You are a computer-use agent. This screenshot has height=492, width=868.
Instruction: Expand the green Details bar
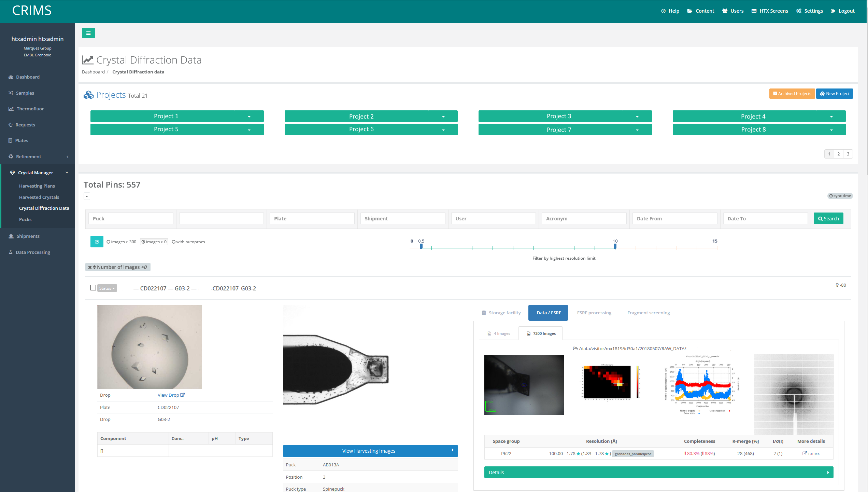pos(658,472)
